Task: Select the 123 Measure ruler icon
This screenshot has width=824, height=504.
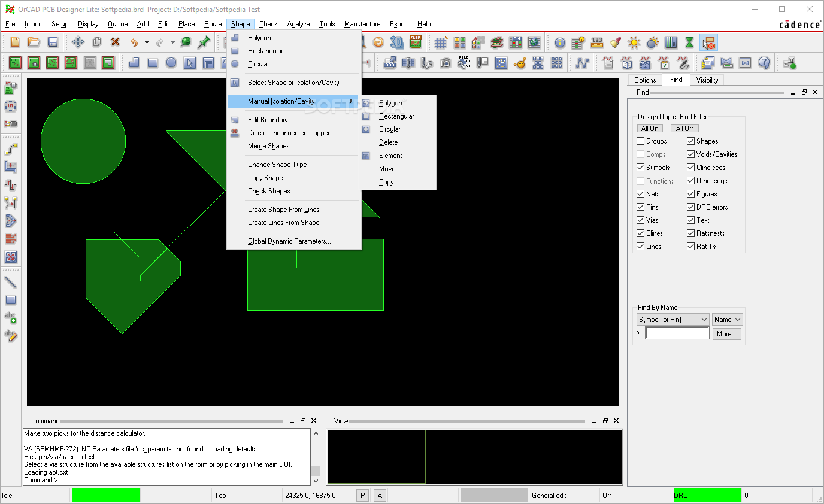Action: [596, 42]
